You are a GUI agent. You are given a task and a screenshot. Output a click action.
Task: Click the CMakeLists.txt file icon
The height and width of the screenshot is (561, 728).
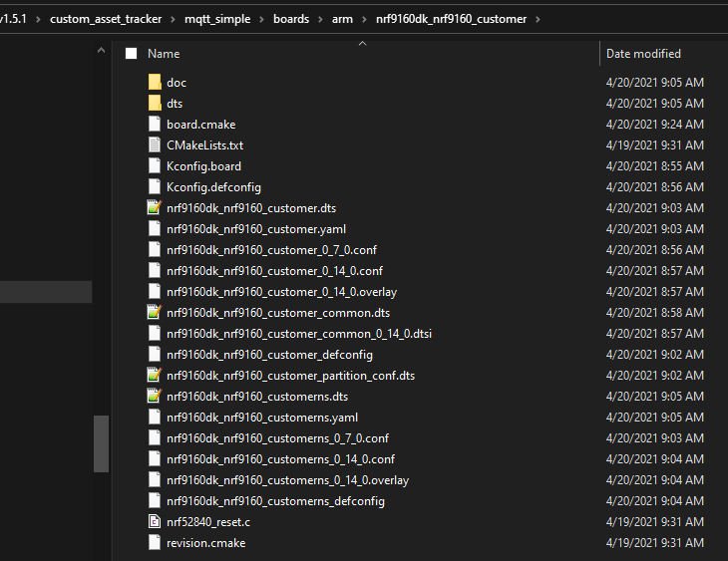click(155, 145)
